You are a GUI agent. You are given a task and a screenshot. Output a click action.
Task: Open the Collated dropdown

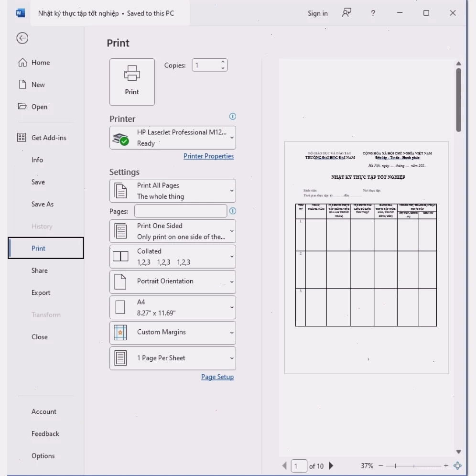pyautogui.click(x=173, y=257)
